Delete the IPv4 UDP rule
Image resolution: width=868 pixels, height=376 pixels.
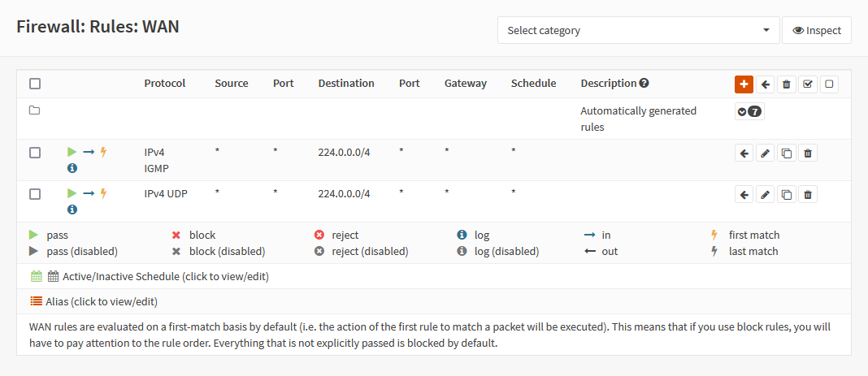807,194
